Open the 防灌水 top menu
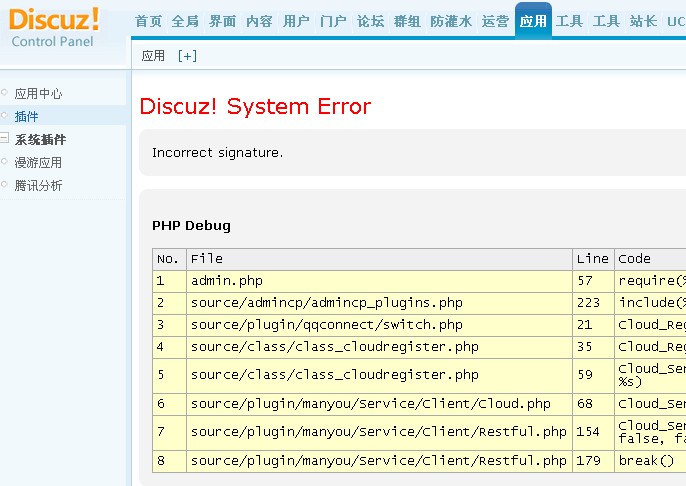The height and width of the screenshot is (486, 686). point(451,21)
